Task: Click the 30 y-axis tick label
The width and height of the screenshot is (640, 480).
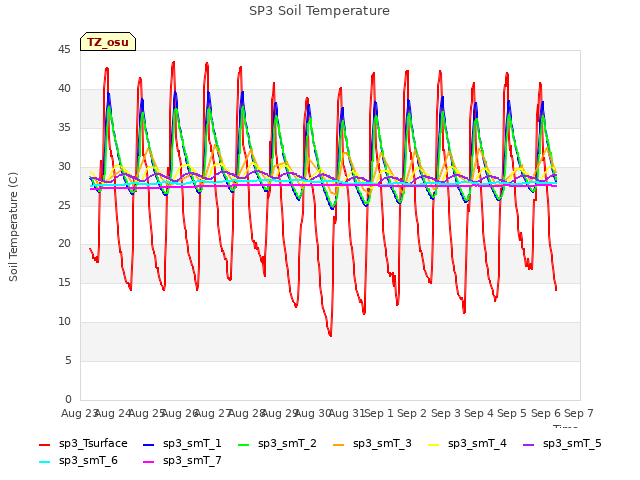Action: (64, 167)
